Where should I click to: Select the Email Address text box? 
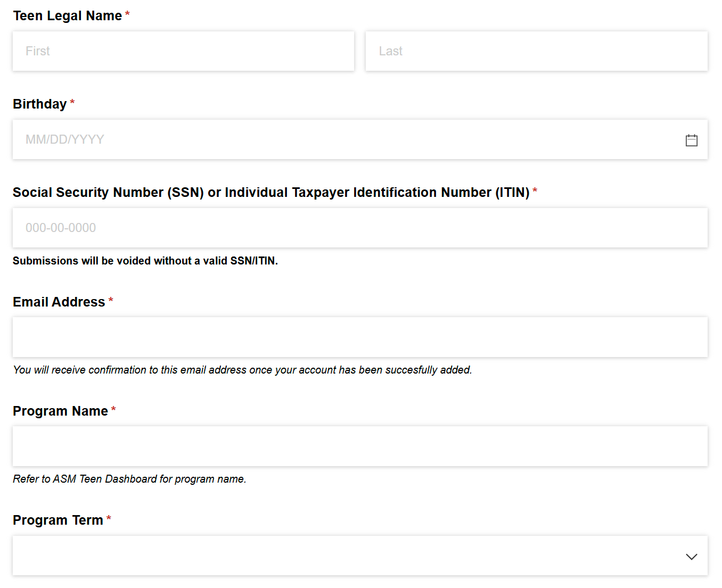click(x=360, y=337)
